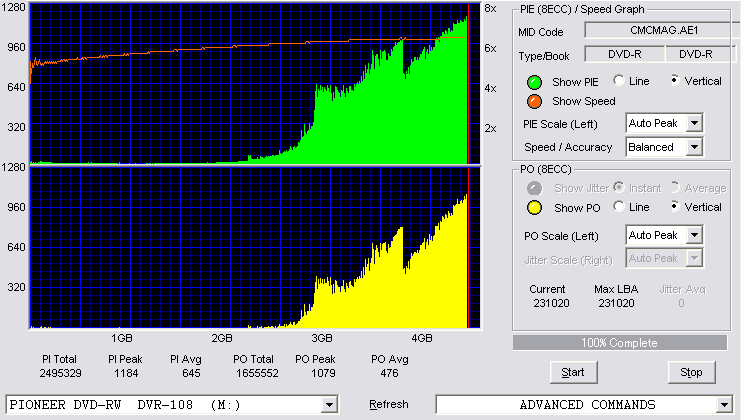Open the ADVANCED COMMANDS dropdown
Viewport: 742px width, 420px height.
(724, 405)
